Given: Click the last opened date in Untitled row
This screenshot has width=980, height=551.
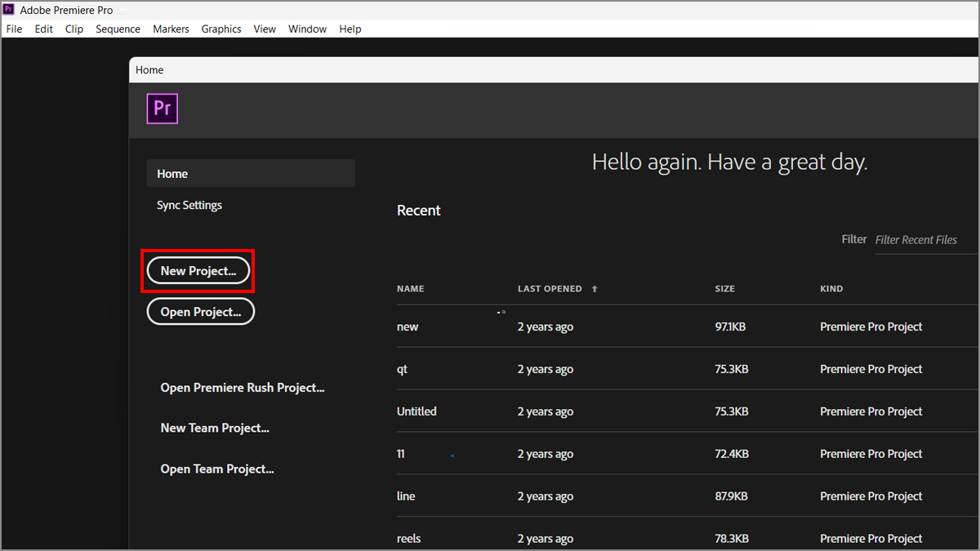Looking at the screenshot, I should pos(546,411).
